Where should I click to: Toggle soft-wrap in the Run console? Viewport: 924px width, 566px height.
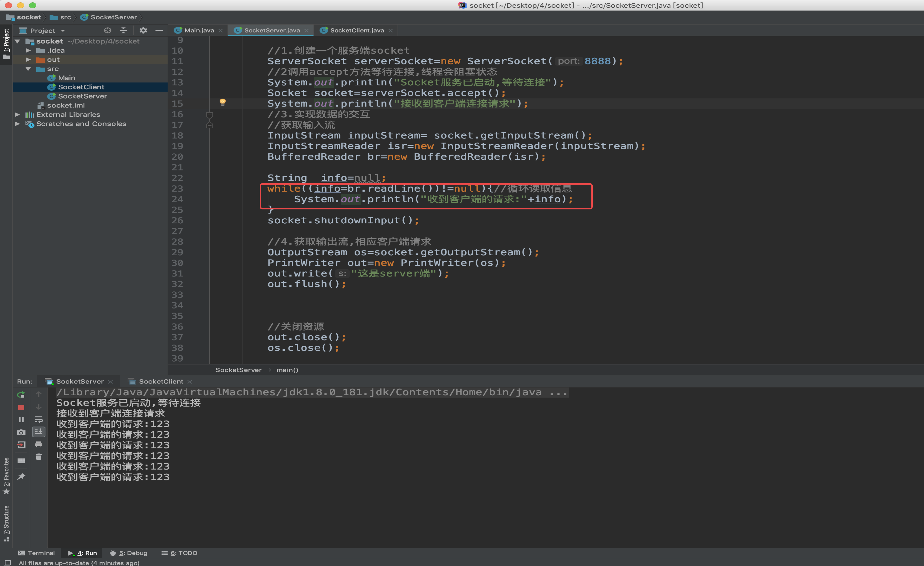pos(39,419)
